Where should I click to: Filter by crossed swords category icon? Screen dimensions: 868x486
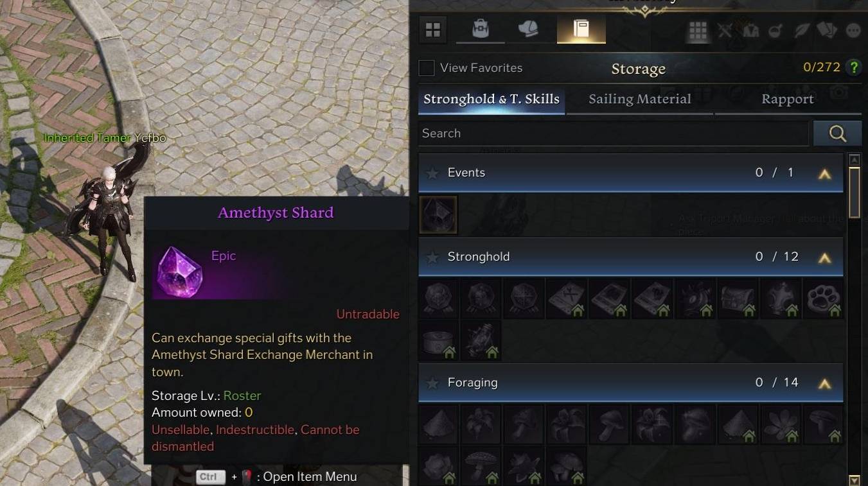(725, 30)
